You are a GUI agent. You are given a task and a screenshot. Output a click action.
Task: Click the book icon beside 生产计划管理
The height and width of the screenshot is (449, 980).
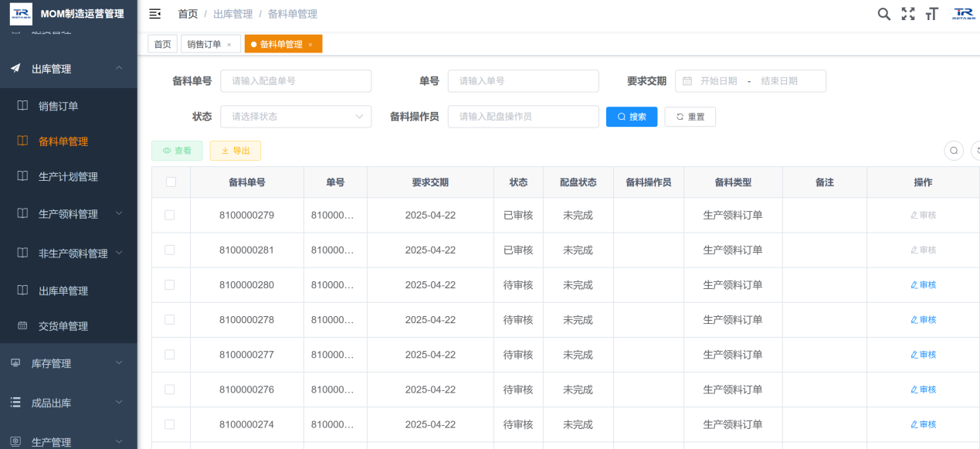pyautogui.click(x=22, y=176)
